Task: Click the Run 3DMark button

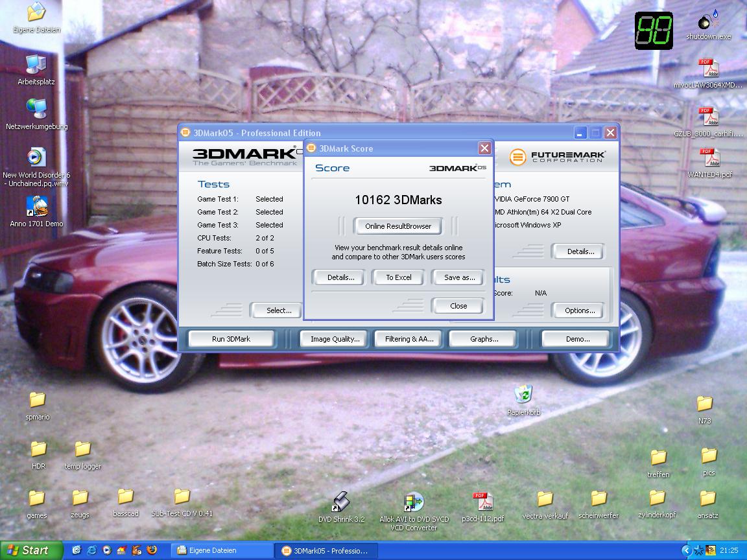Action: coord(231,339)
